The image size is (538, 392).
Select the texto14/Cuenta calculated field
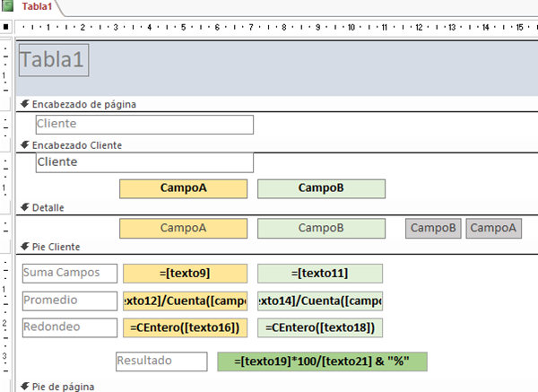pyautogui.click(x=320, y=301)
